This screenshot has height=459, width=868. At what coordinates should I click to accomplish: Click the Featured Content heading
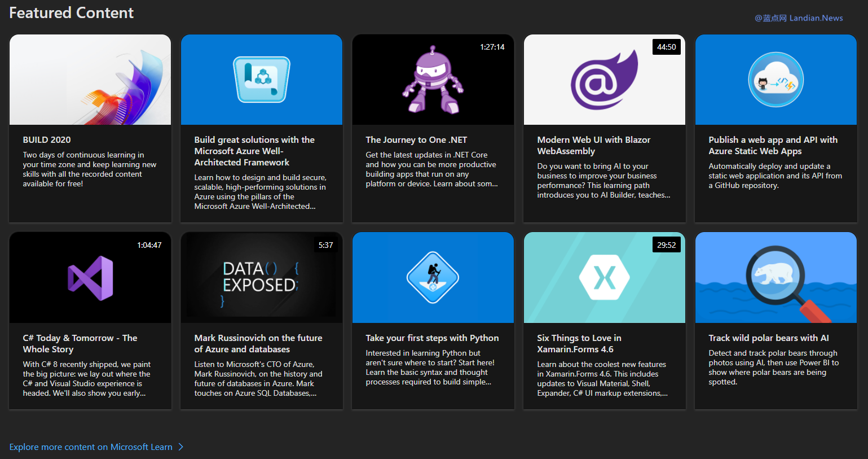[x=72, y=13]
